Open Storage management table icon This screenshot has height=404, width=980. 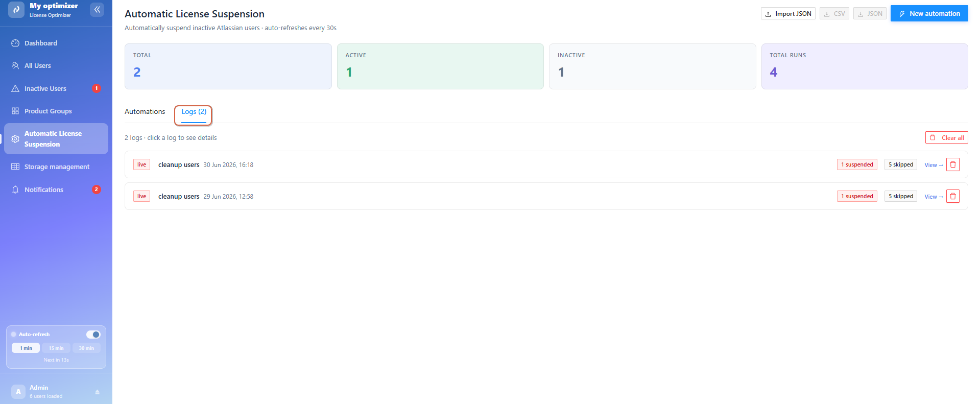tap(15, 167)
